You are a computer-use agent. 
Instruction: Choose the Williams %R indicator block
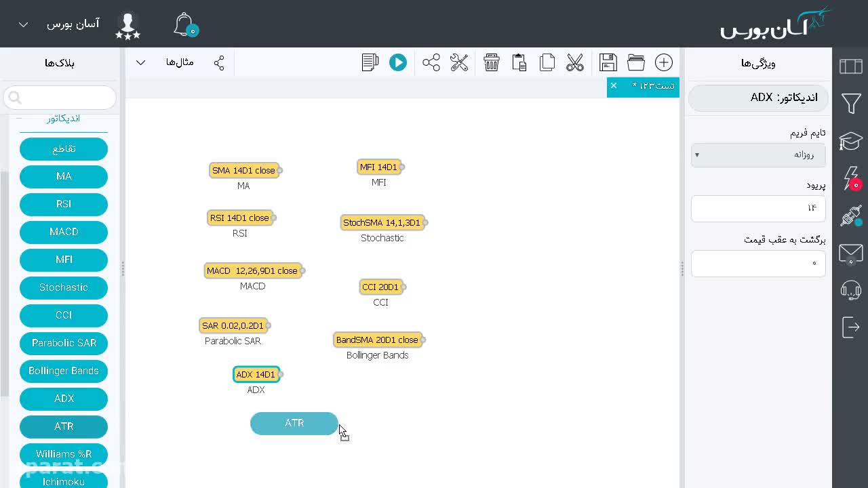64,454
